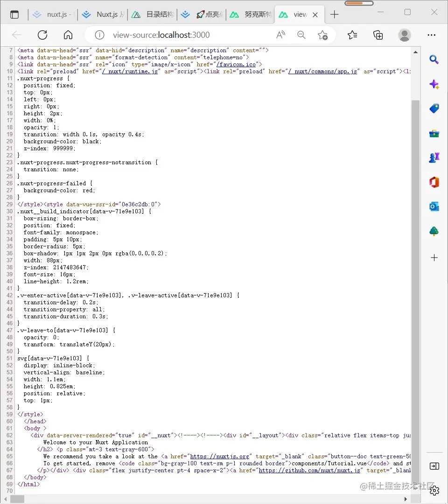
Task: Open Outlook from the sidebar
Action: [x=434, y=206]
